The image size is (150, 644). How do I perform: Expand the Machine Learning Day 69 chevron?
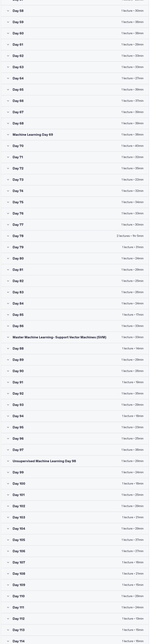pyautogui.click(x=8, y=135)
